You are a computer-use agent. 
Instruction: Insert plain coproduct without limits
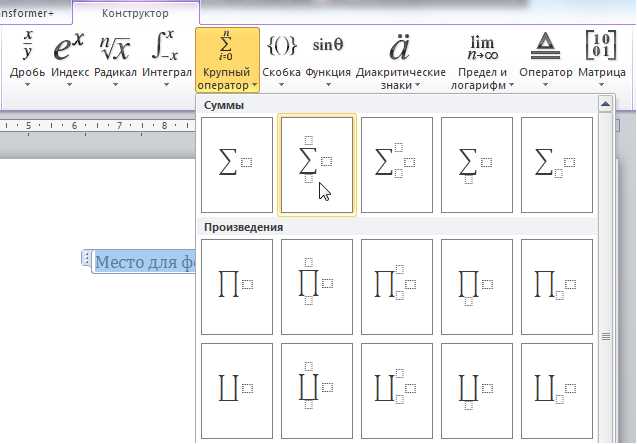click(x=237, y=391)
